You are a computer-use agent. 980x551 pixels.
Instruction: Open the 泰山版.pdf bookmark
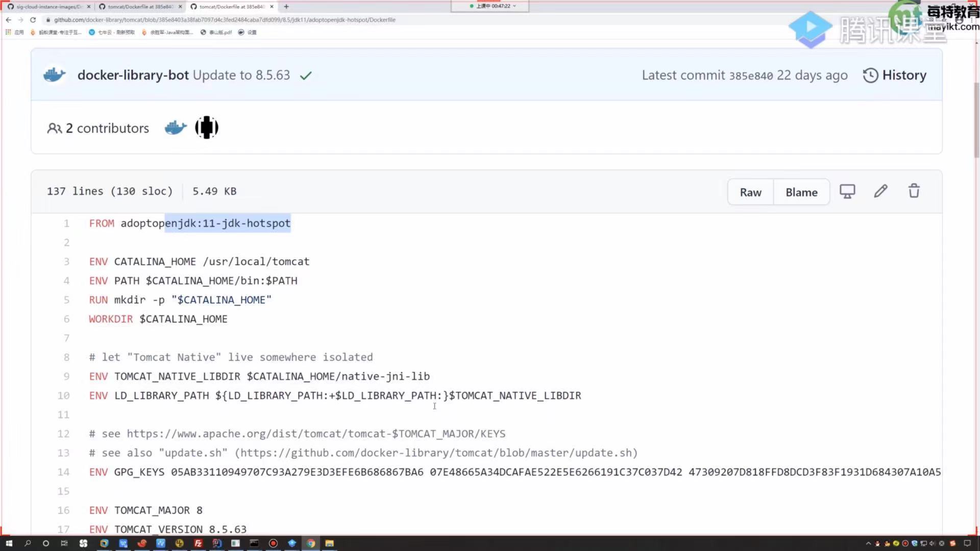pos(220,32)
